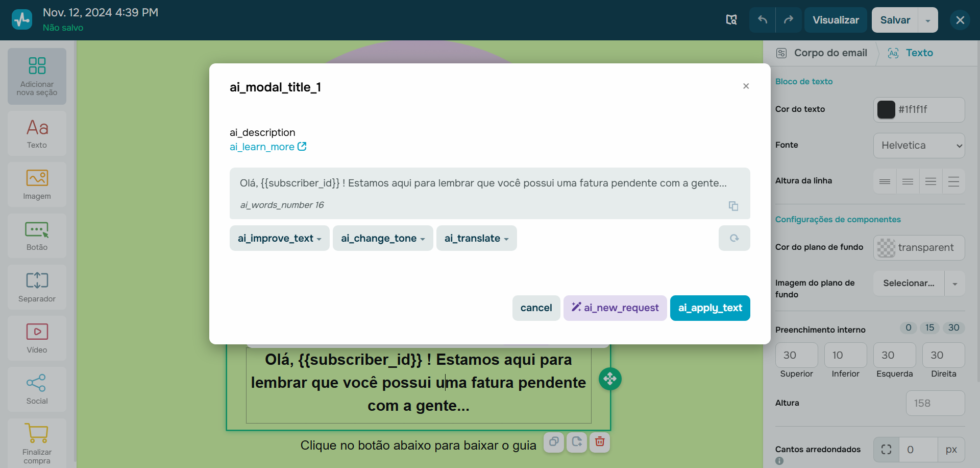
Task: Insert a Botão element
Action: (x=36, y=236)
